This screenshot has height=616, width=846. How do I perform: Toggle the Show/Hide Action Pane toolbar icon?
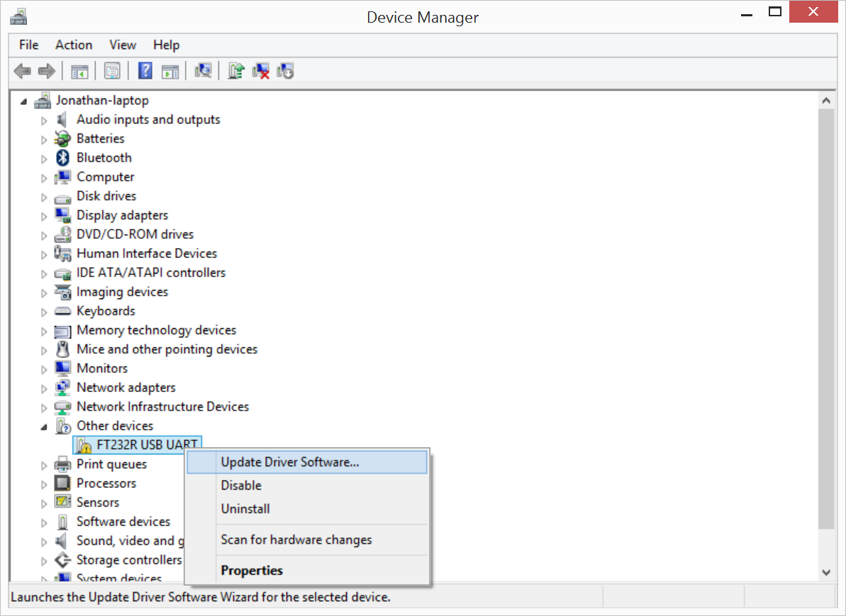(x=170, y=71)
